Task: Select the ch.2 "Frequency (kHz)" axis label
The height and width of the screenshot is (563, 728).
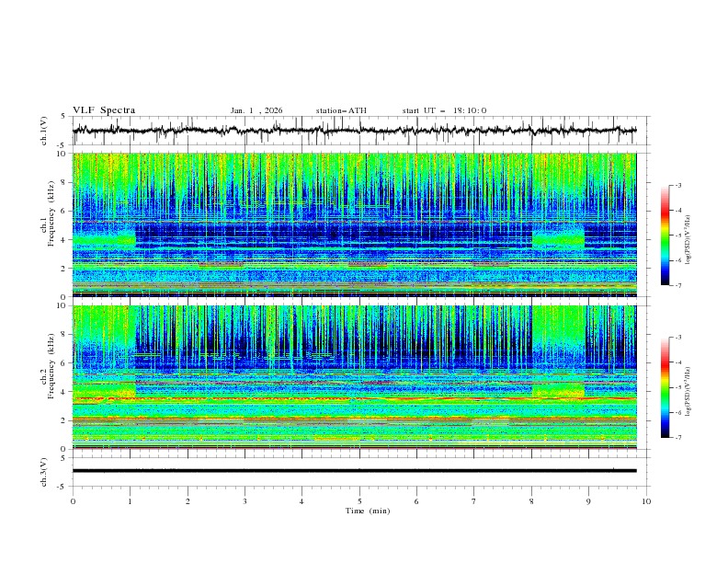Action: pyautogui.click(x=51, y=365)
